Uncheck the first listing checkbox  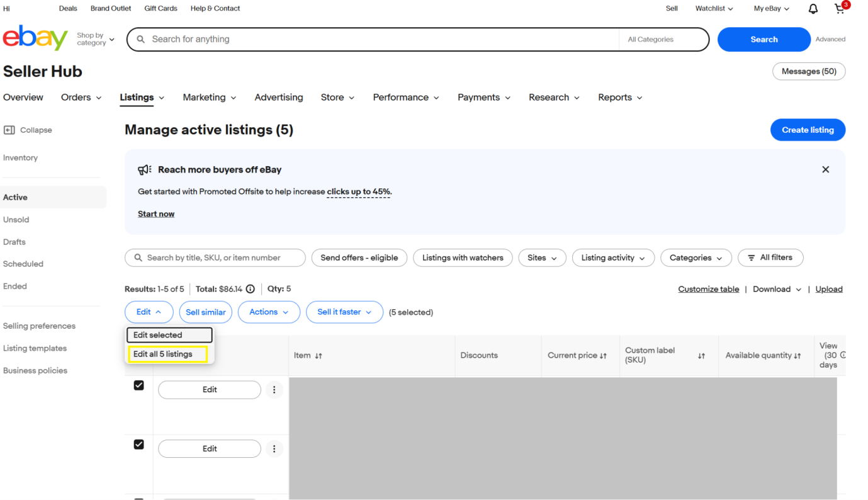[139, 385]
